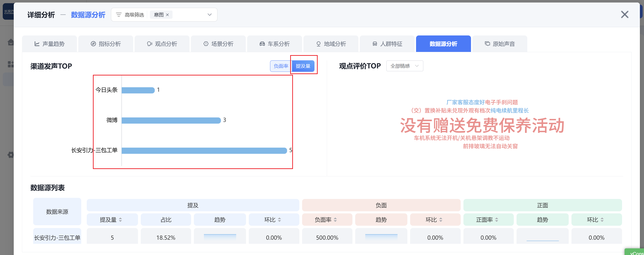Click the 没有赠送免费保养活动 word cloud text
Viewport: 644px width, 255px height.
point(482,125)
